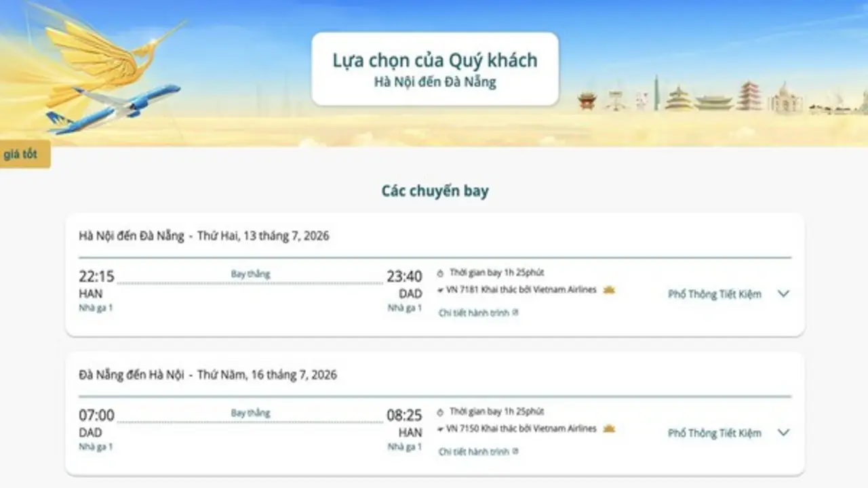Click the clock icon beside the 07:00 flight duration
Screen dimensions: 868x488
[x=441, y=411]
